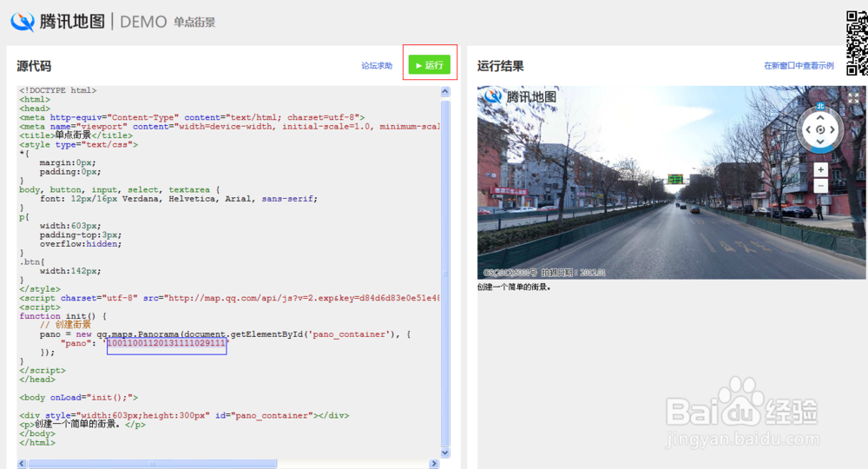Click the code editor scroll up arrow
This screenshot has width=868, height=469.
pos(445,91)
